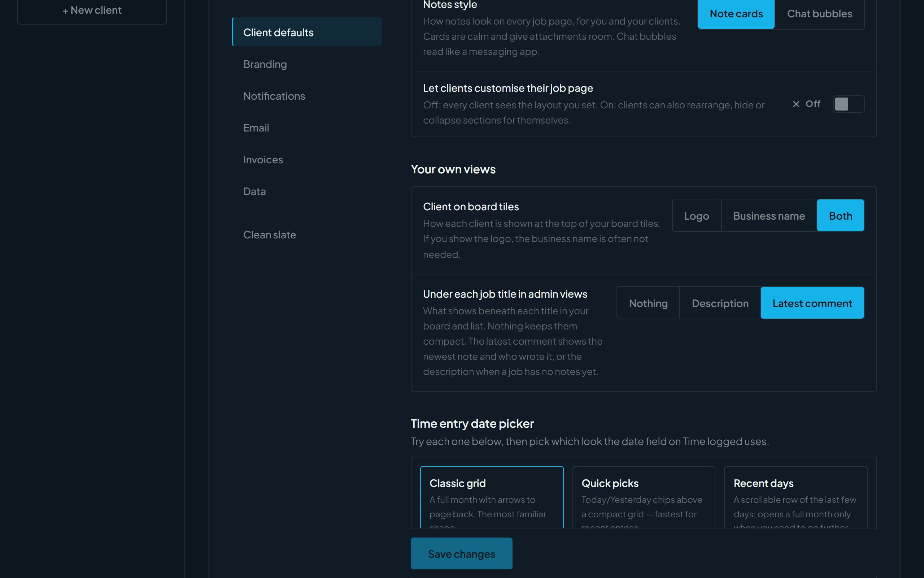Toggle Let clients customise their job page
This screenshot has width=924, height=578.
(x=849, y=104)
